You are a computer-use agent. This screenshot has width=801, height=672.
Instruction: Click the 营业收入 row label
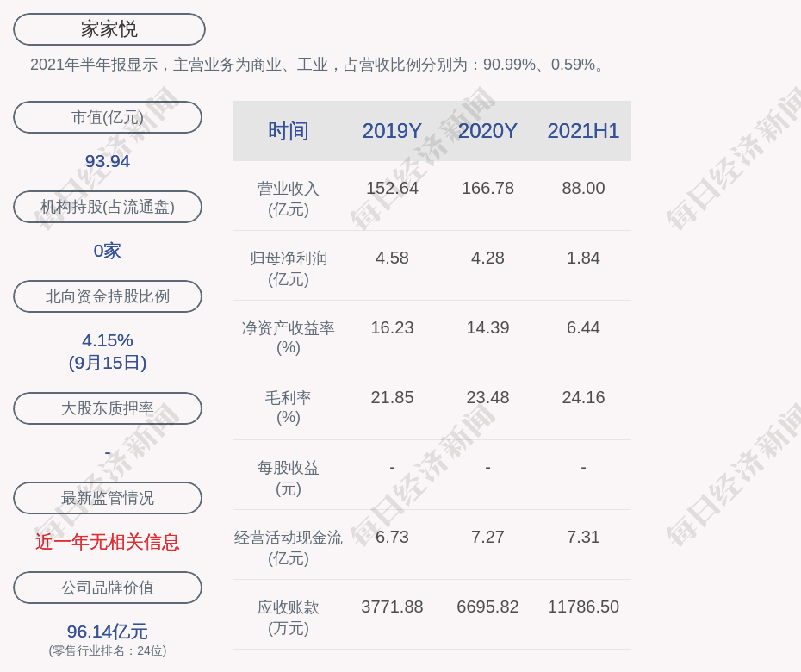(x=289, y=199)
